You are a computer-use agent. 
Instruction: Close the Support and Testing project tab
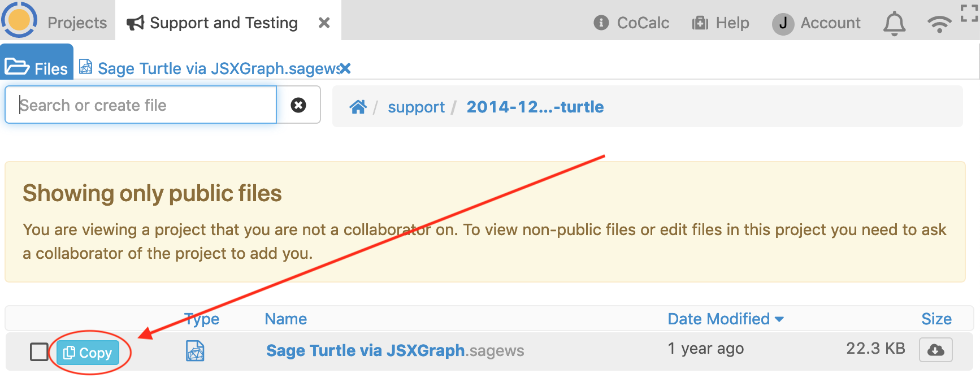point(324,23)
